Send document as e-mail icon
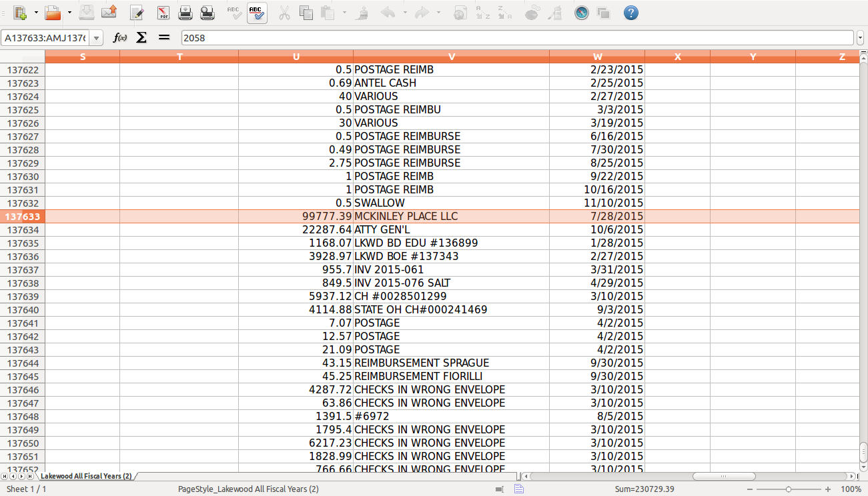This screenshot has width=868, height=496. [109, 13]
